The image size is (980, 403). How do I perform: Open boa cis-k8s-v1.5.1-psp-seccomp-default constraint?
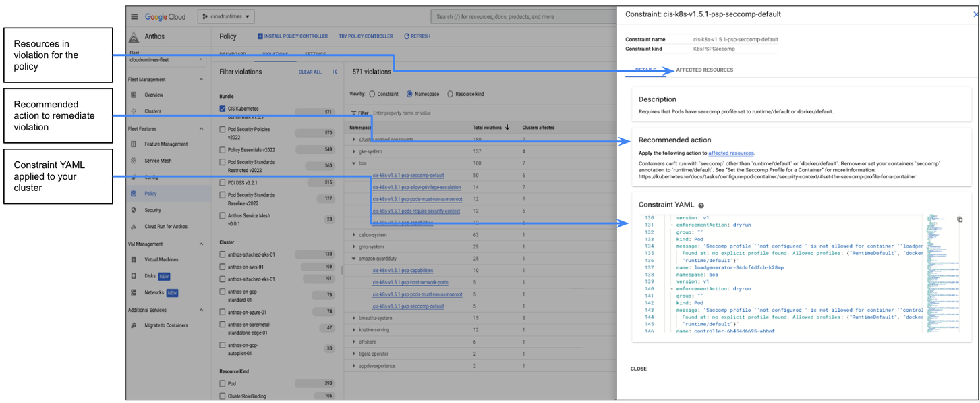(x=408, y=176)
